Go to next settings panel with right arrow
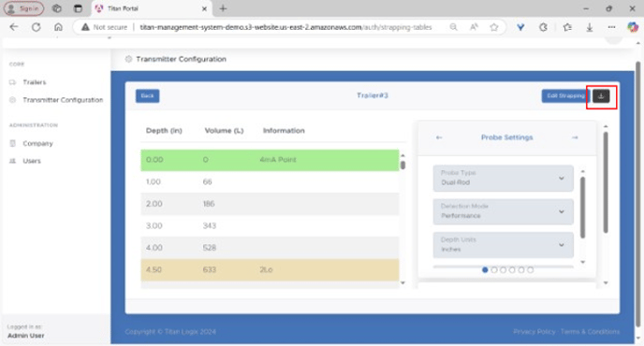Viewport: 644px width, 346px height. coord(575,137)
